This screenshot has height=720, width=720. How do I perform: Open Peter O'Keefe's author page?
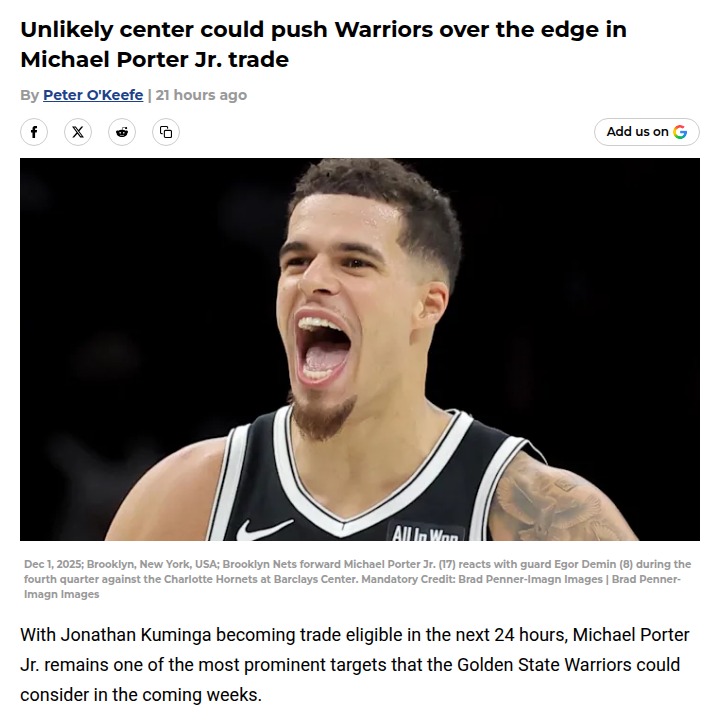coord(93,95)
